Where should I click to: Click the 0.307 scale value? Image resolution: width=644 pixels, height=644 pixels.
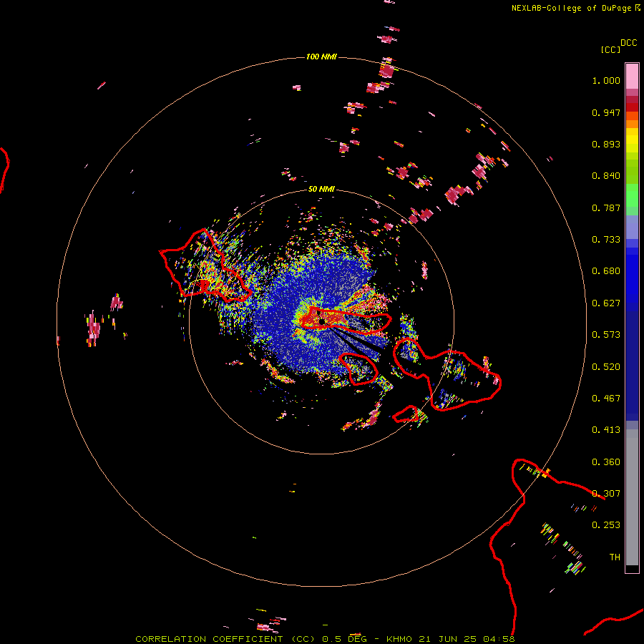(606, 494)
